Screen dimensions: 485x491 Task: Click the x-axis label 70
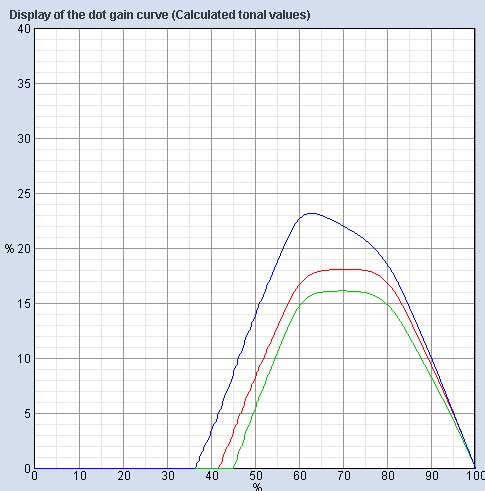pyautogui.click(x=344, y=476)
